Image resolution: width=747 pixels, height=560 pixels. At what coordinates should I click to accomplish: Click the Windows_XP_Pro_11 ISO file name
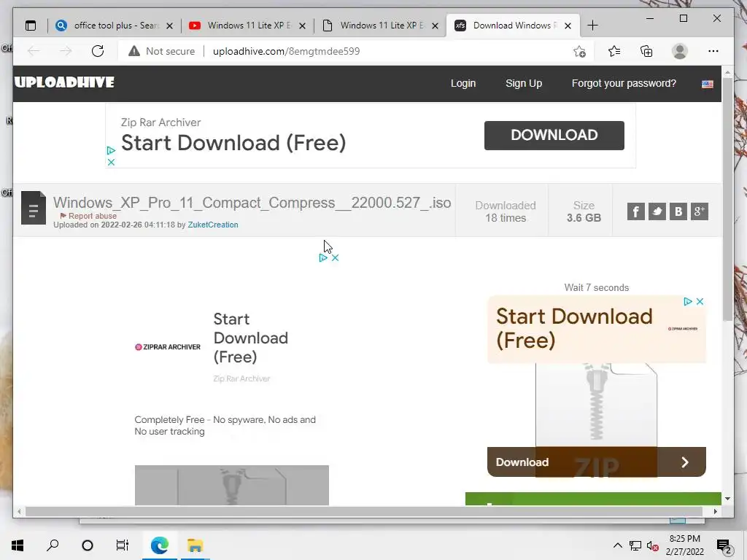(x=252, y=203)
